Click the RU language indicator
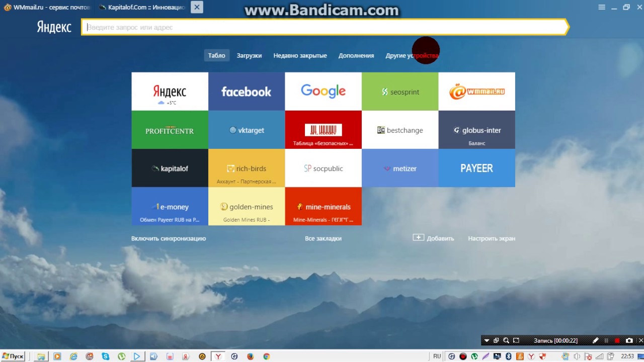Viewport: 644px width, 362px height. click(437, 356)
